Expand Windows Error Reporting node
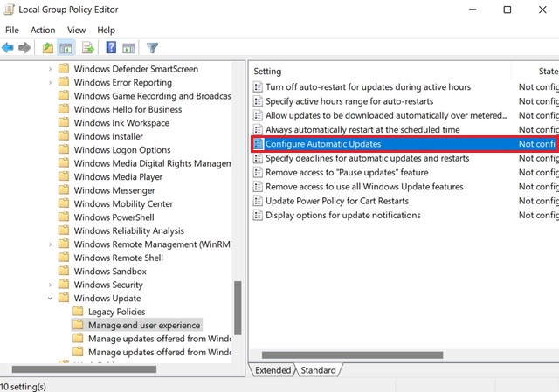The width and height of the screenshot is (559, 392). point(51,83)
